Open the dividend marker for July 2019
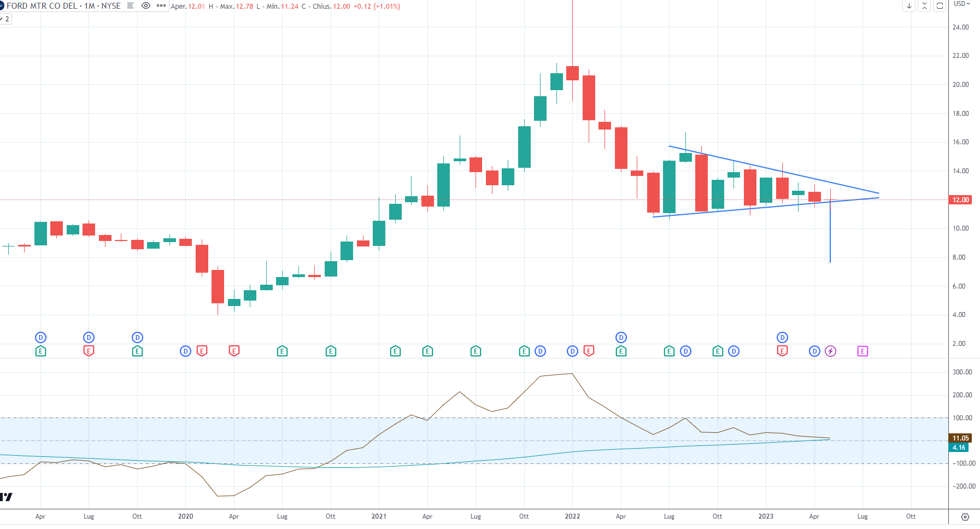980x529 pixels. (89, 338)
